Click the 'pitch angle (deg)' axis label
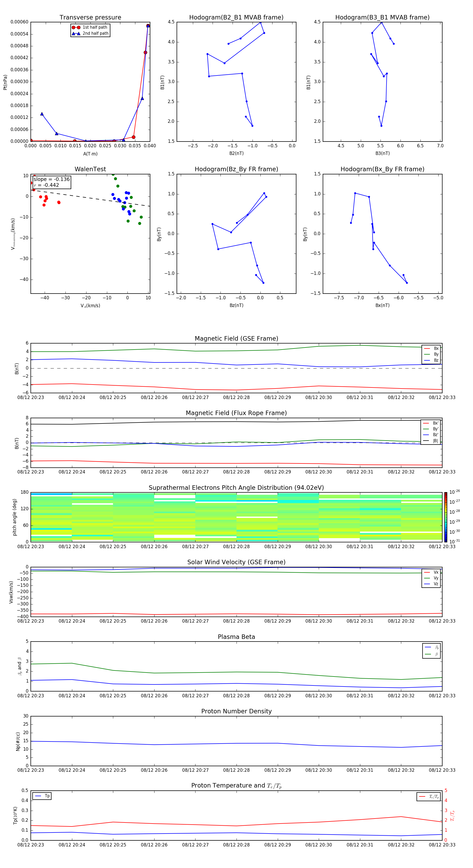473x868 pixels. 14,517
